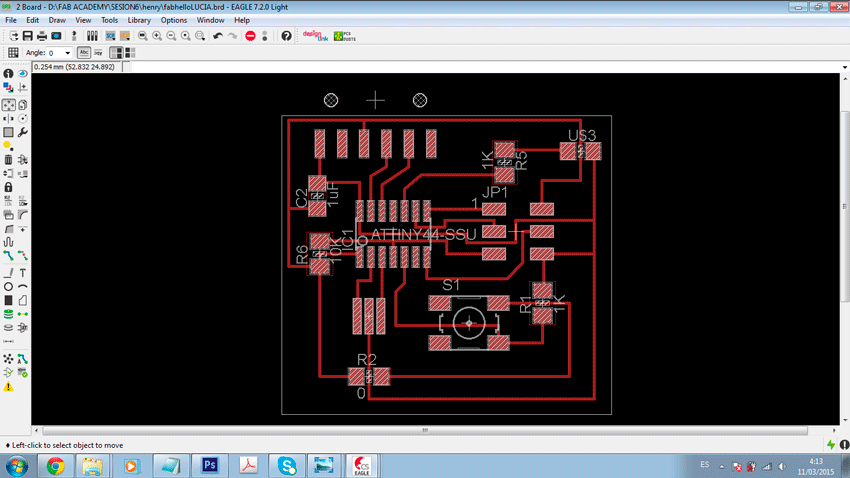Select the Mark tool
The height and width of the screenshot is (478, 850).
point(22,87)
